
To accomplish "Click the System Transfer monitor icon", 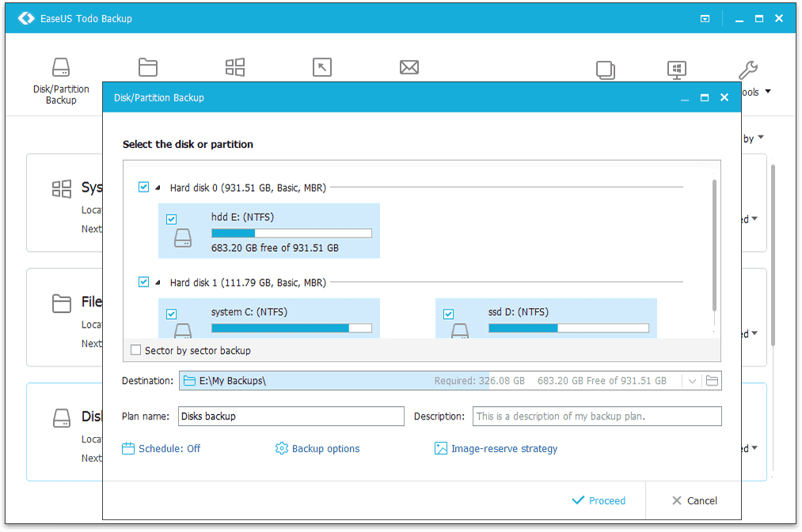I will pos(677,70).
